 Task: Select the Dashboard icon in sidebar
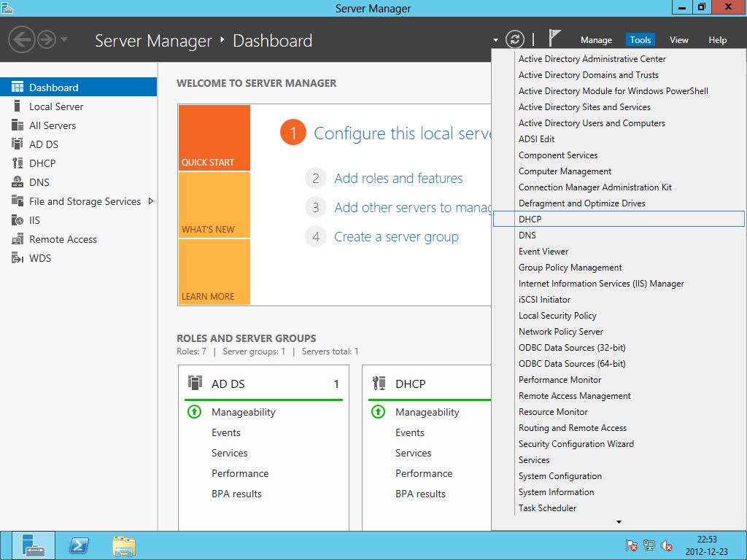point(18,87)
